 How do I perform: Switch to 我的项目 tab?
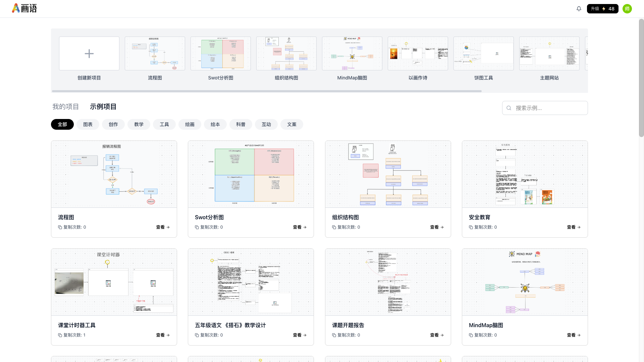(65, 107)
